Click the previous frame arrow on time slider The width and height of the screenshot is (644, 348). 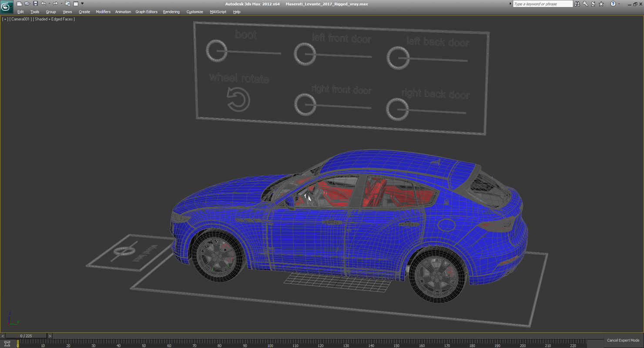point(3,336)
